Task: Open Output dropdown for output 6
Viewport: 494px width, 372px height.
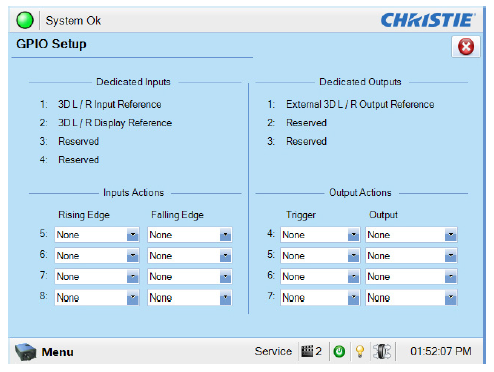Action: tap(411, 276)
